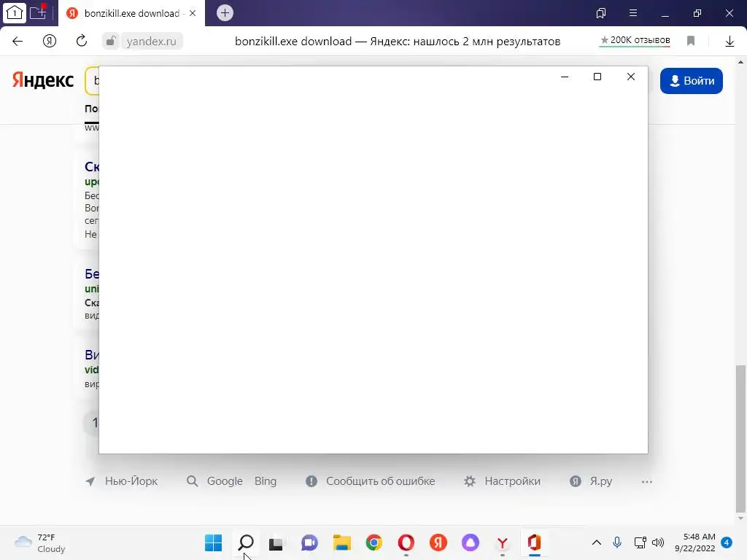Screen dimensions: 747x560
Task: Open the Windows Start menu
Action: tap(214, 542)
